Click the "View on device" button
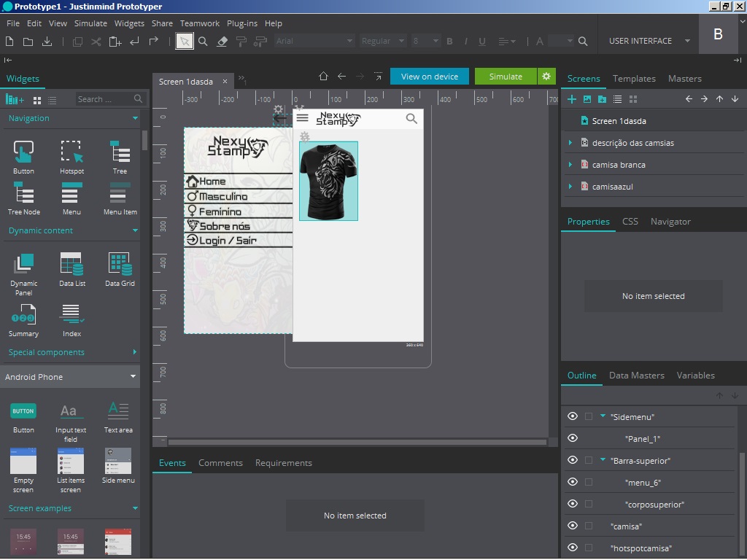The width and height of the screenshot is (747, 560). tap(430, 77)
